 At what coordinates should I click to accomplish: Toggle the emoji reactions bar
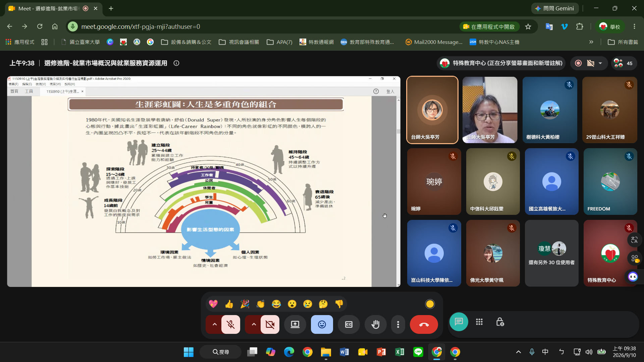(322, 324)
